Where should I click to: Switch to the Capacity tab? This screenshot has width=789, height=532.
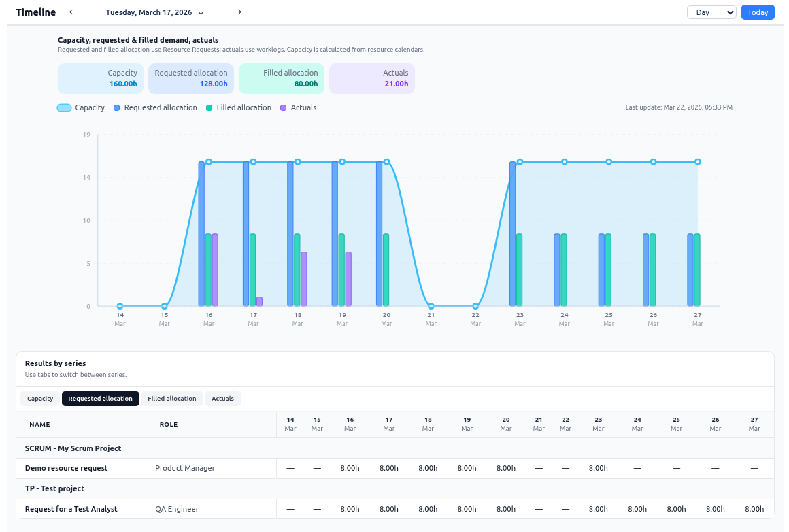(x=39, y=399)
